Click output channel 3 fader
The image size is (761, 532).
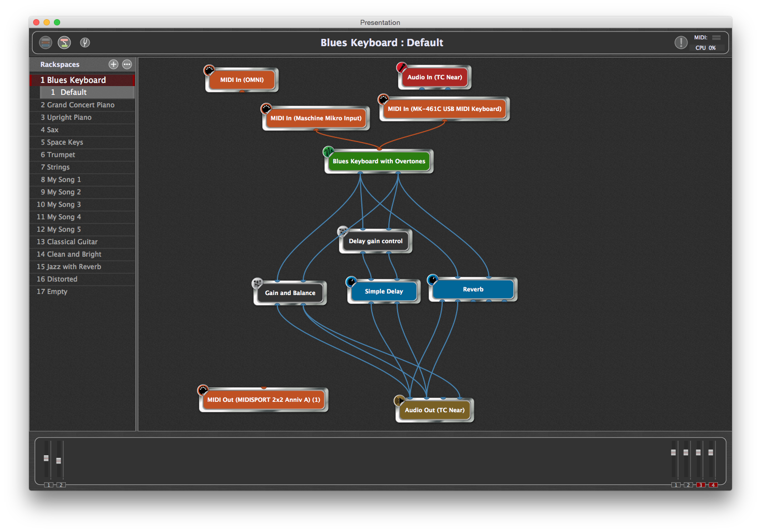tap(698, 453)
